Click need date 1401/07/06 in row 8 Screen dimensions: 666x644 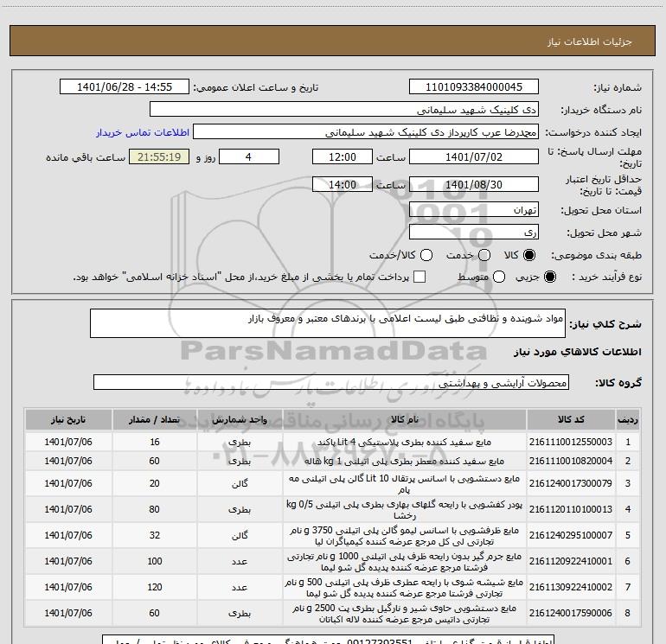point(68,613)
